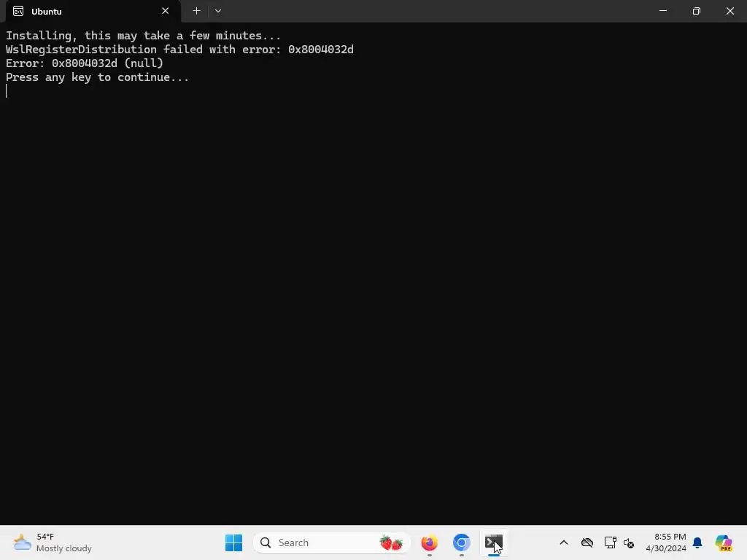Close the terminal window
Viewport: 747px width, 560px height.
point(729,11)
